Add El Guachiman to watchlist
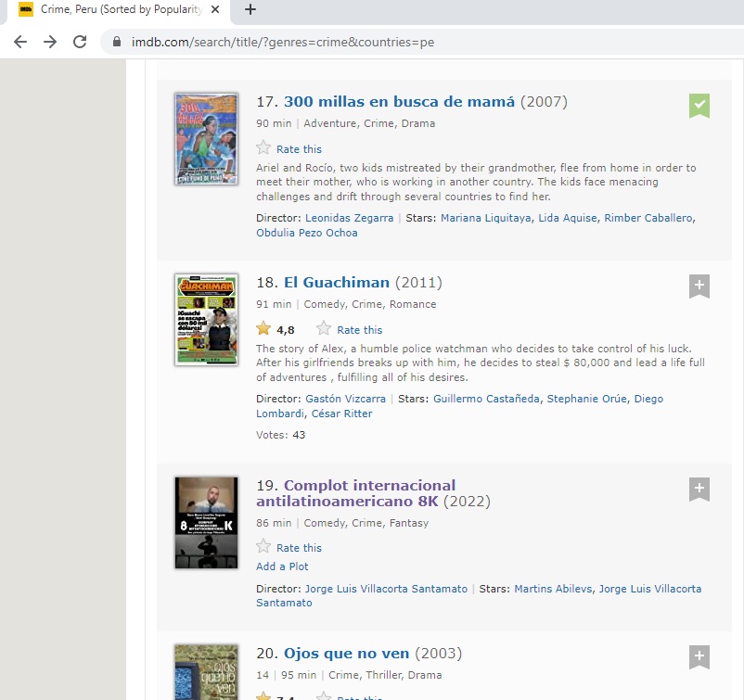 (x=699, y=286)
